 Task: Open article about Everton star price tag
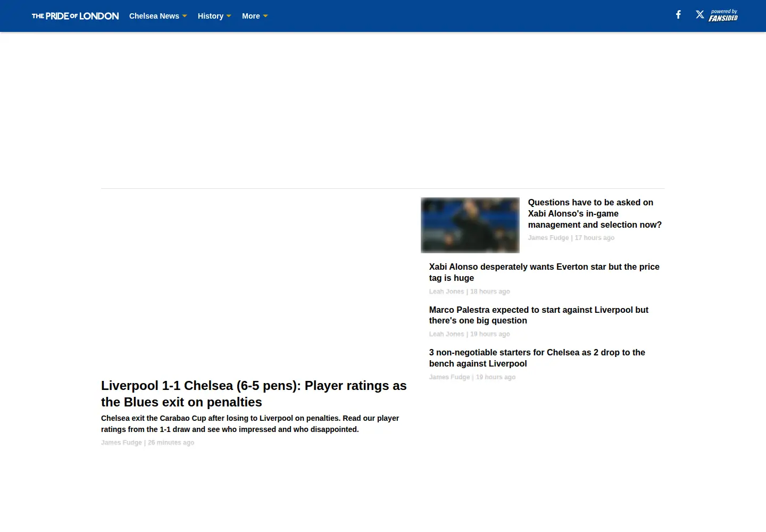click(x=544, y=272)
